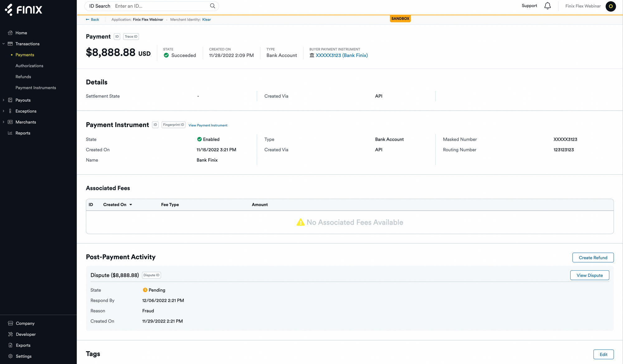Image resolution: width=623 pixels, height=364 pixels.
Task: Open Authorizations in the sidebar
Action: 29,66
